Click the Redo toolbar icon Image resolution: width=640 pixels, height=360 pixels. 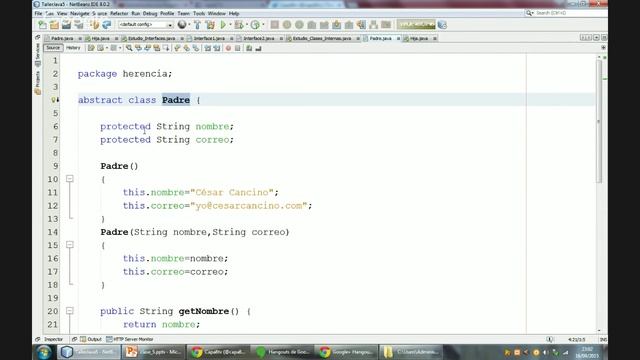click(x=107, y=25)
